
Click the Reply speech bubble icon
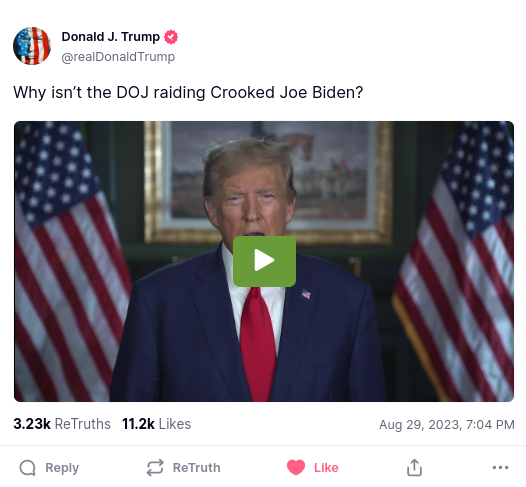click(28, 468)
